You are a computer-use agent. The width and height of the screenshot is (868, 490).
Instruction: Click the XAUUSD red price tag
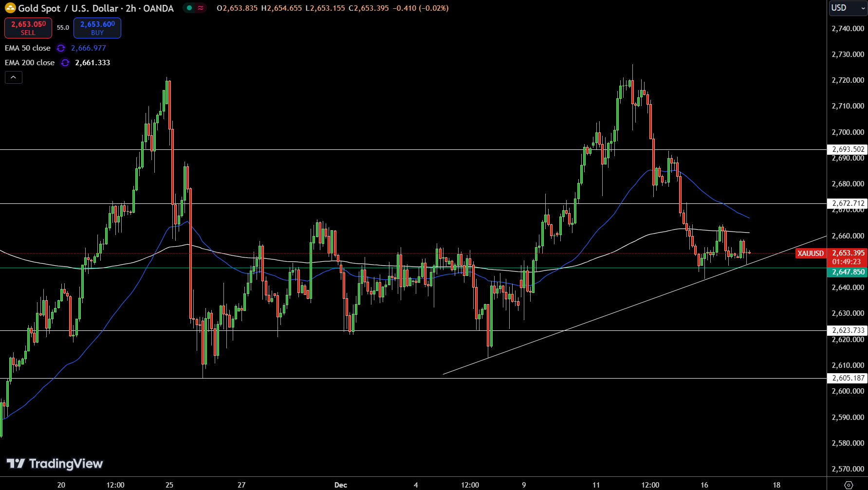[x=811, y=253]
